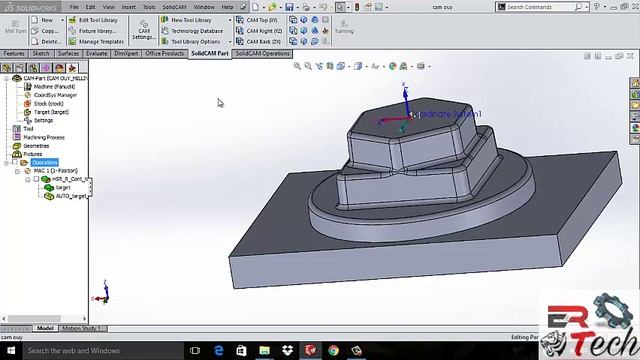Click the New Tool Library button

[187, 20]
